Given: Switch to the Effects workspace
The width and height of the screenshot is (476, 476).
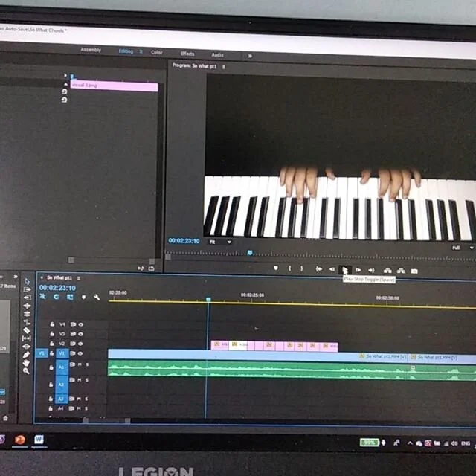Looking at the screenshot, I should click(x=187, y=54).
